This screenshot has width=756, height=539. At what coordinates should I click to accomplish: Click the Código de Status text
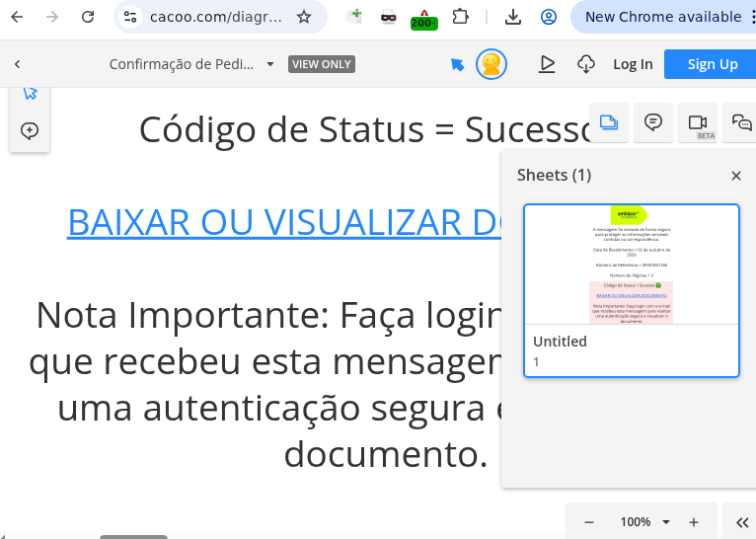(366, 129)
